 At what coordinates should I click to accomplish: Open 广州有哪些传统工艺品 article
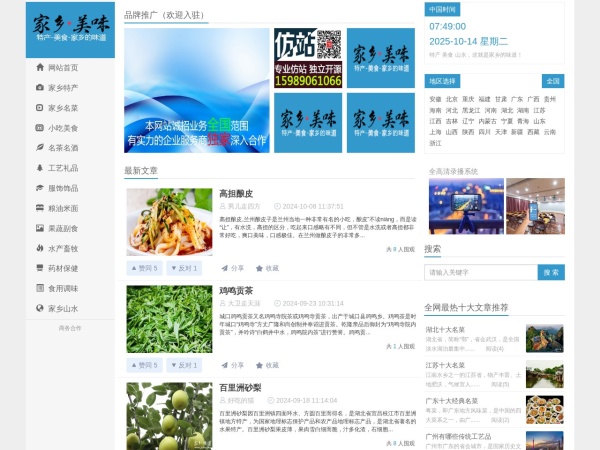(458, 436)
